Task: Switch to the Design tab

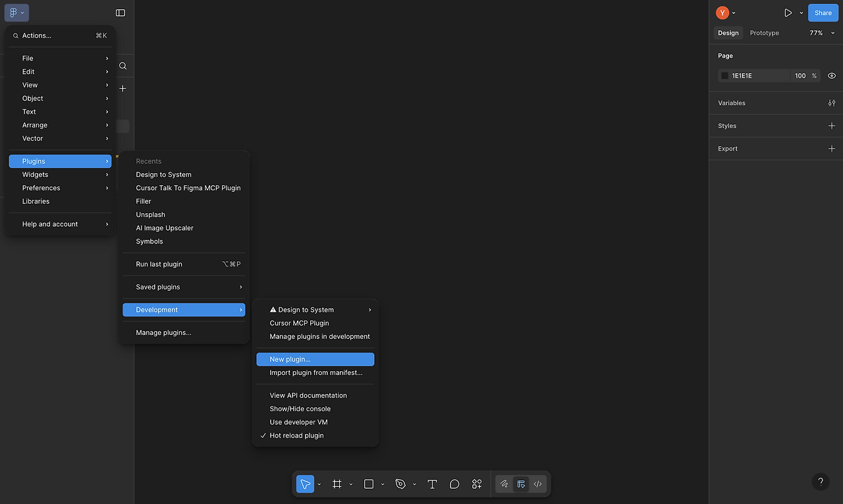Action: [728, 33]
